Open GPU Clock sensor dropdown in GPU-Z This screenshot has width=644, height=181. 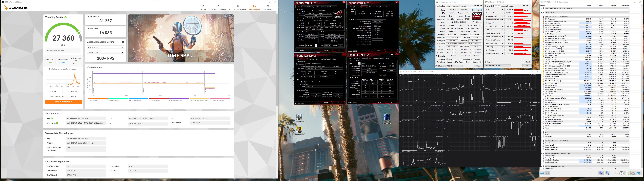[502, 10]
